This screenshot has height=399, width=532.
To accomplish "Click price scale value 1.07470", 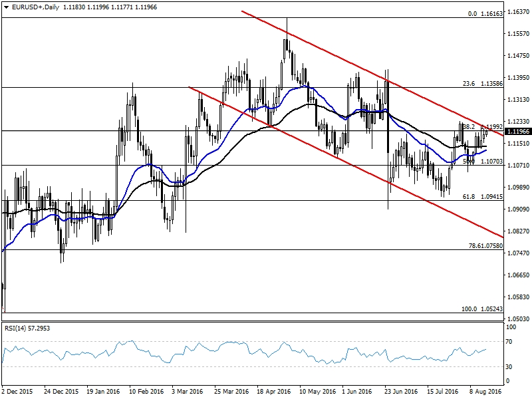I will pos(519,253).
